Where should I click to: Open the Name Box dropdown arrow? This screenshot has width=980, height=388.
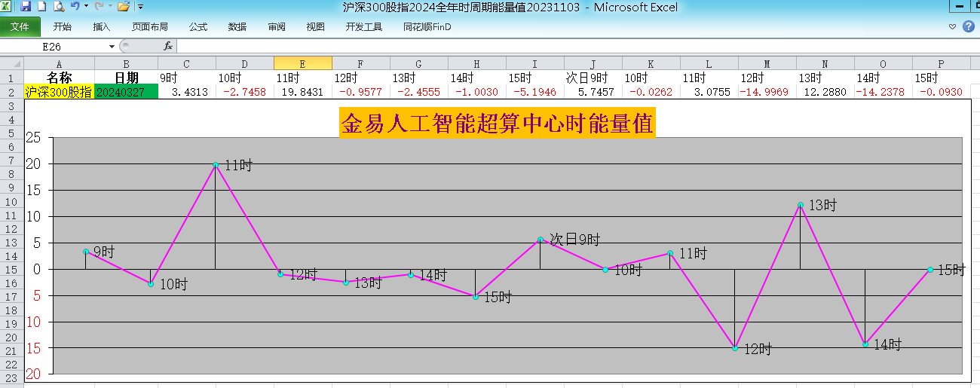pyautogui.click(x=112, y=46)
